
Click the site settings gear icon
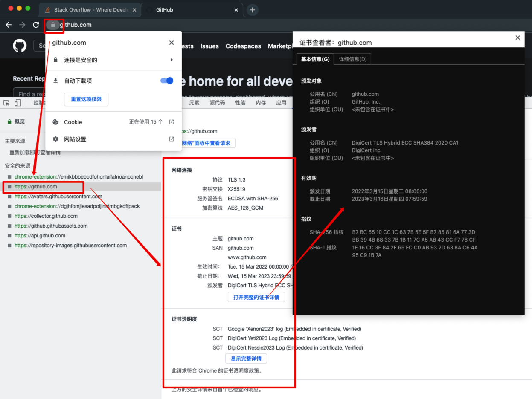pos(55,139)
